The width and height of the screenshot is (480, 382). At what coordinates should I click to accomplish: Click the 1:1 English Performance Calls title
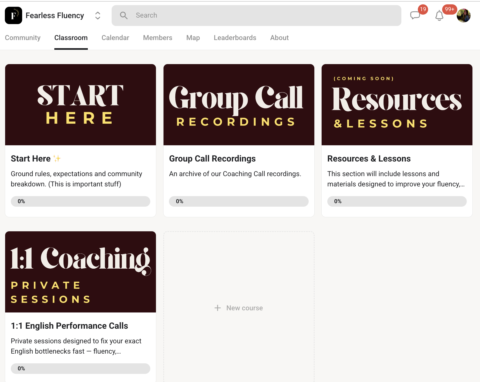click(x=69, y=326)
